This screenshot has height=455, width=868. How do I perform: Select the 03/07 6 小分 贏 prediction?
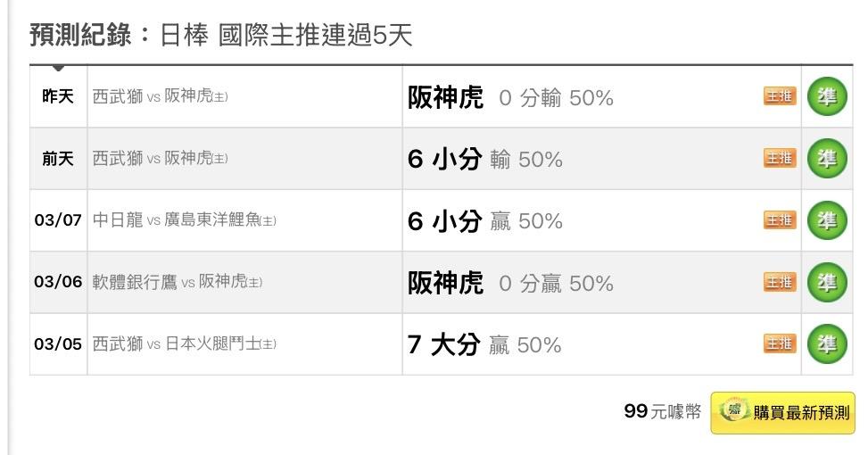(484, 221)
